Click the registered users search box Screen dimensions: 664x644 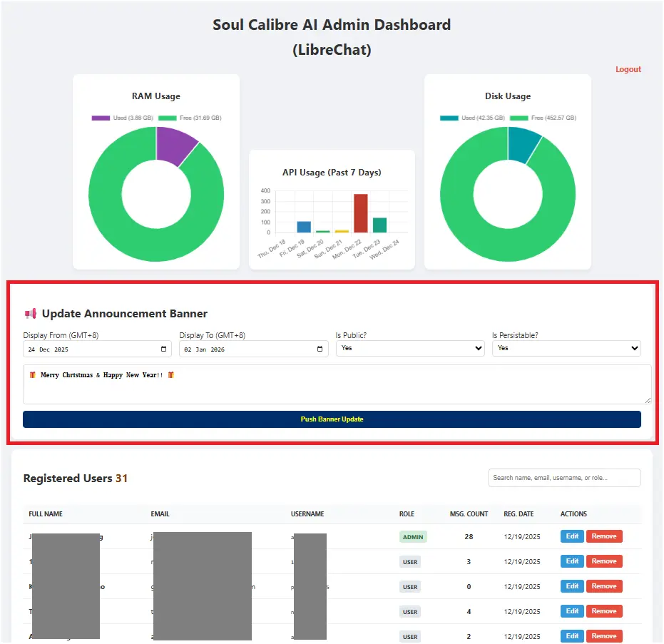pyautogui.click(x=564, y=478)
